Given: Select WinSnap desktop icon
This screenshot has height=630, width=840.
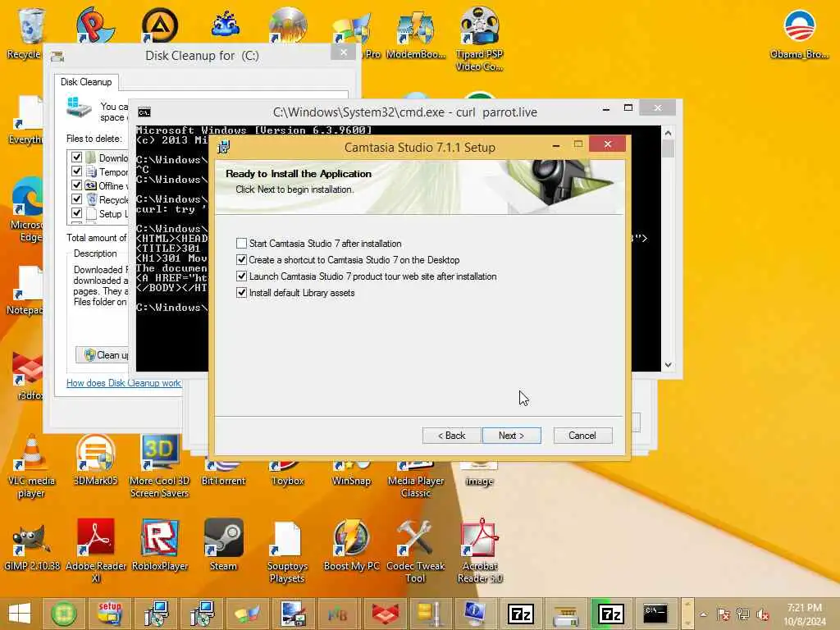Looking at the screenshot, I should click(x=351, y=473).
